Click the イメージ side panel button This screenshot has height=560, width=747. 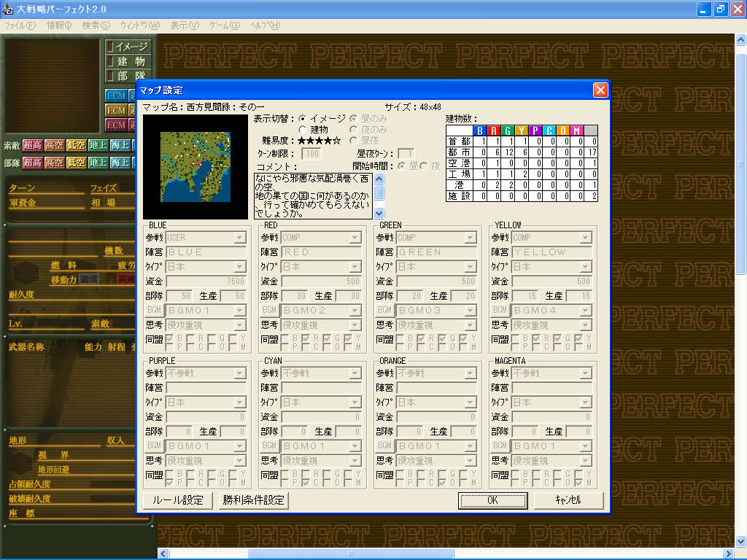128,47
